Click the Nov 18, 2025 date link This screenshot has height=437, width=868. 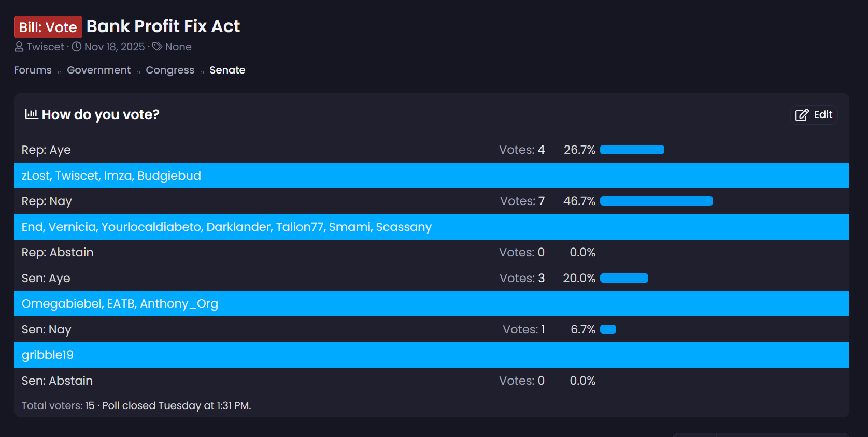115,47
